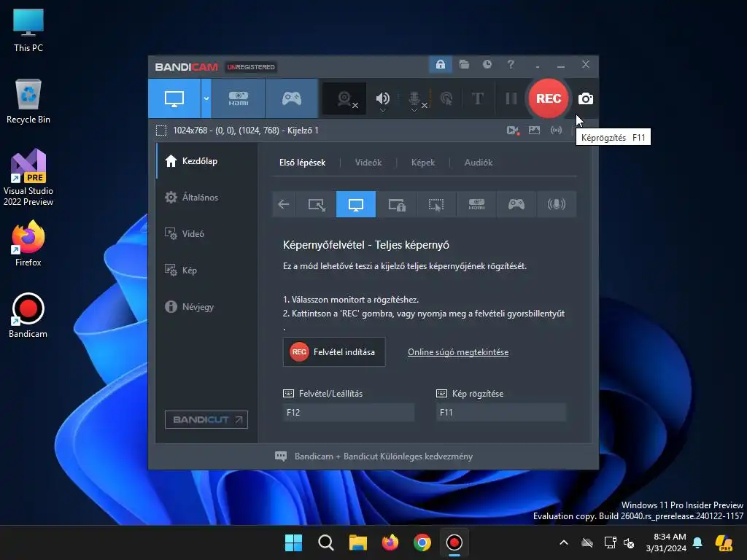Select Bandicam desktop shortcut
This screenshot has height=560, width=747.
click(28, 315)
